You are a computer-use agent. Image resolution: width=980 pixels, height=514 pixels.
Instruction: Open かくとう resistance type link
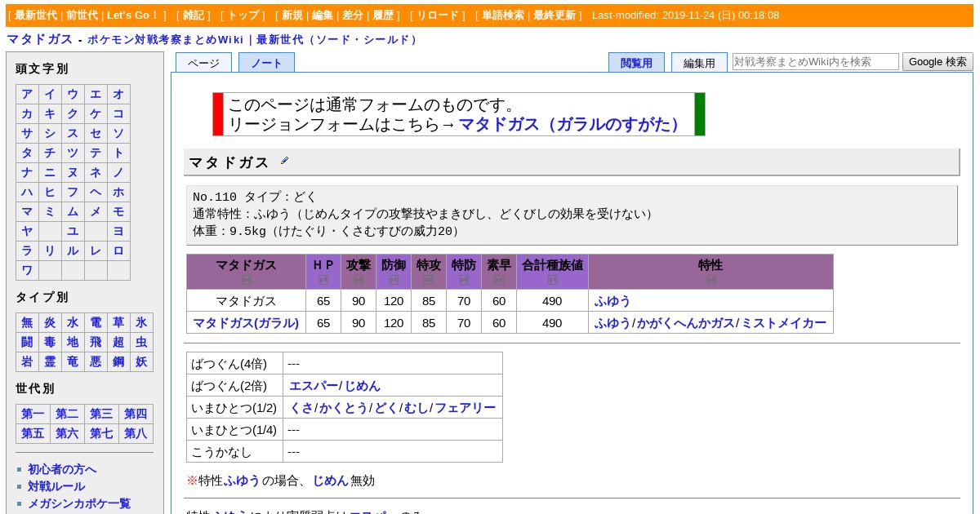(343, 408)
